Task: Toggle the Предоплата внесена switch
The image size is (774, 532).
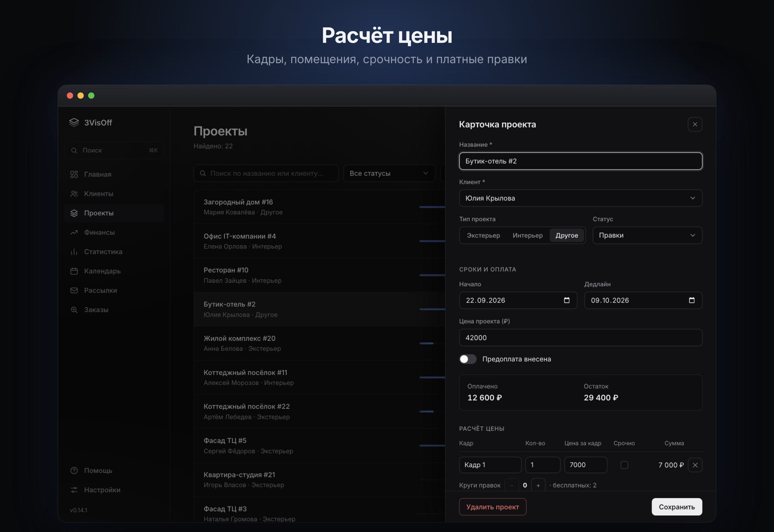Action: point(467,359)
